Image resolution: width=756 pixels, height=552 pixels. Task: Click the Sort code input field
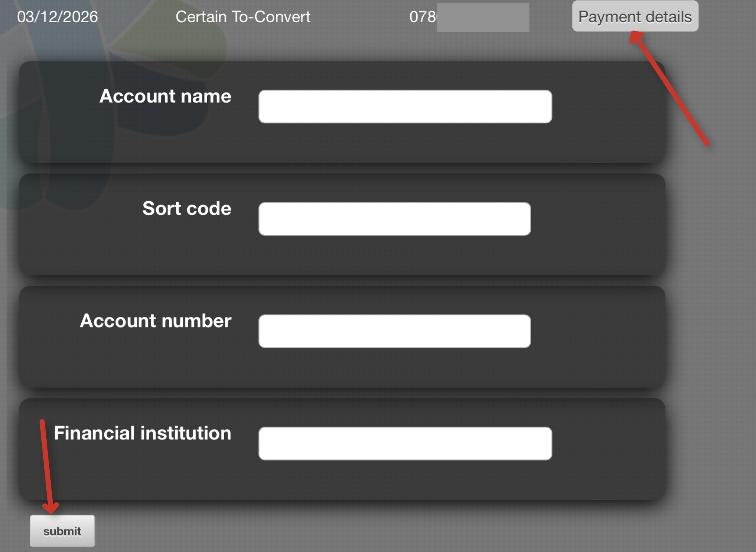[394, 218]
